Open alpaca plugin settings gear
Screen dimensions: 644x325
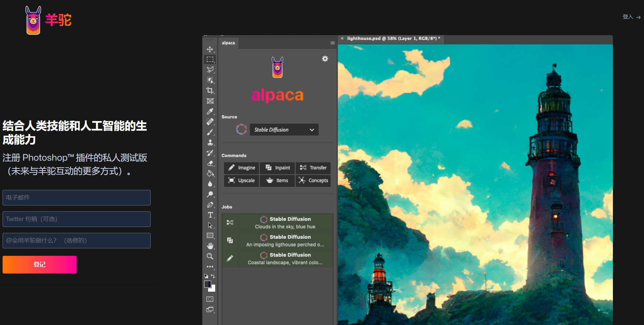[x=325, y=58]
